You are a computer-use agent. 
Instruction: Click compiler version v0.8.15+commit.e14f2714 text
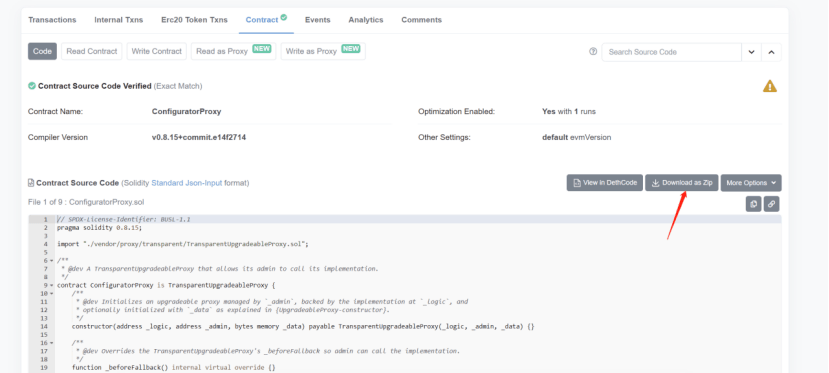click(199, 137)
